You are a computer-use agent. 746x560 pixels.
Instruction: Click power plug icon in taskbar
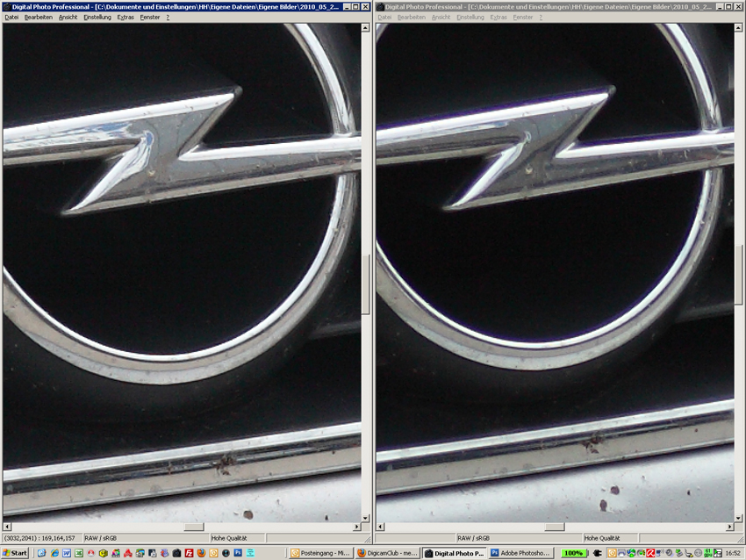pos(597,553)
